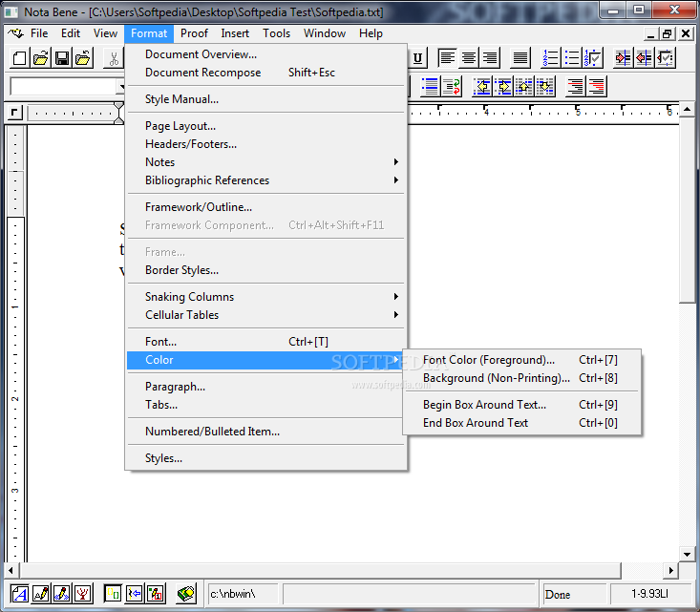The width and height of the screenshot is (700, 612).
Task: Click the yellow left-arrow move icon
Action: click(482, 86)
